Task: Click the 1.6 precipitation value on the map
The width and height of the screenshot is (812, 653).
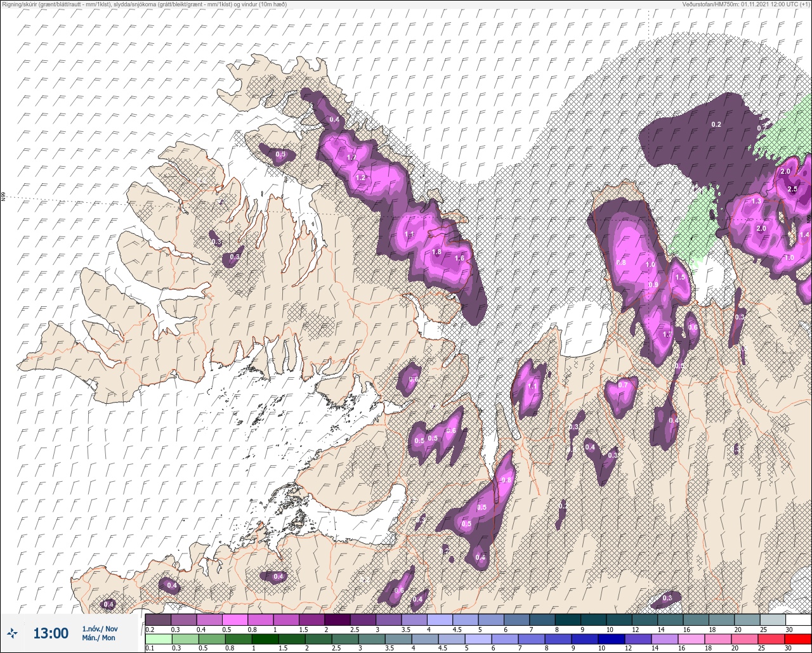Action: point(460,258)
